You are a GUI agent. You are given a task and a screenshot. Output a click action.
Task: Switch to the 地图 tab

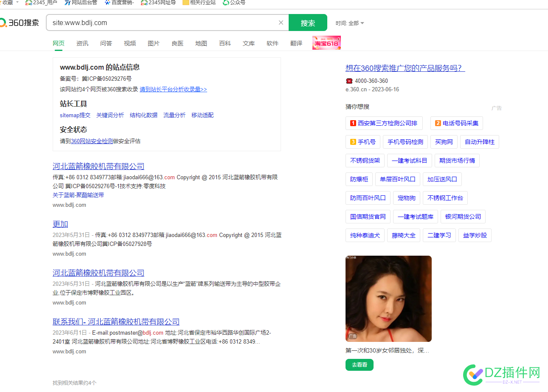[201, 43]
